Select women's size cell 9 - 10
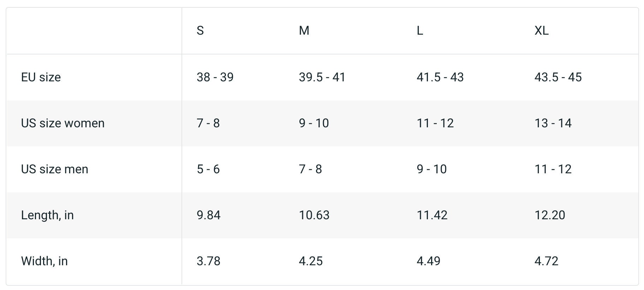Image resolution: width=644 pixels, height=290 pixels. [314, 123]
